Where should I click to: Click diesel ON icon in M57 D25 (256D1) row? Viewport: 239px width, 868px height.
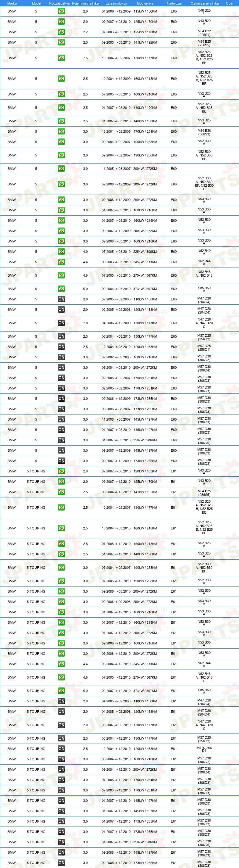(61, 347)
